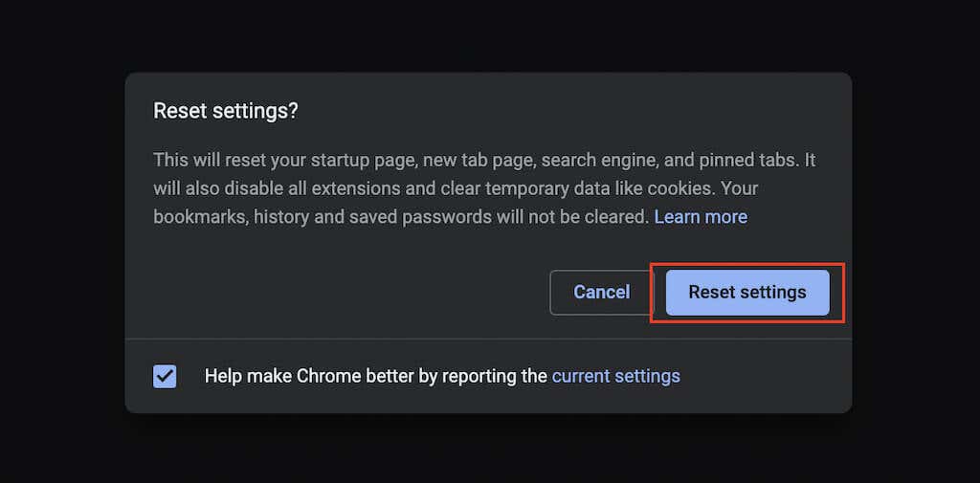The width and height of the screenshot is (980, 483).
Task: Uncheck the Help make Chrome better checkbox
Action: (165, 376)
